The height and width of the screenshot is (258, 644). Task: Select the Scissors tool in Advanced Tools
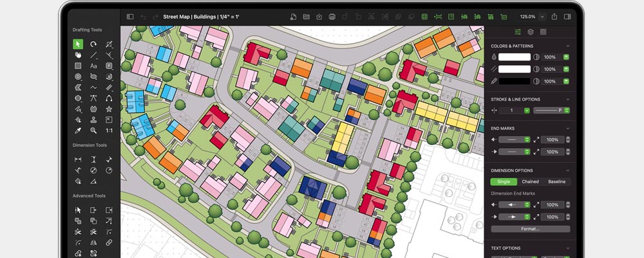(78, 232)
